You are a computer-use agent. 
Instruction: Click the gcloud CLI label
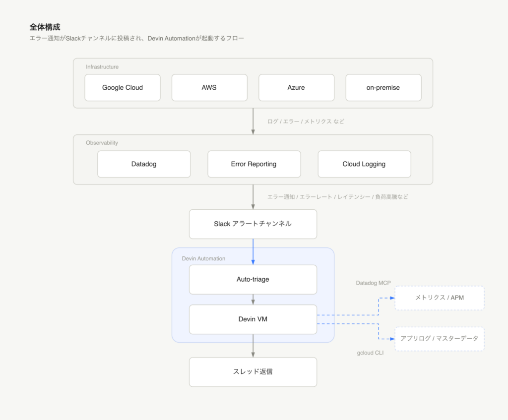(370, 353)
